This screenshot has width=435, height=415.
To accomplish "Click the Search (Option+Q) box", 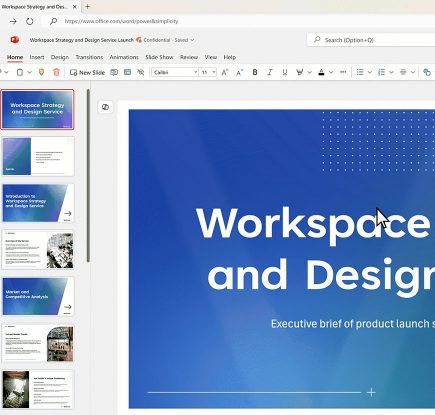I will coord(371,40).
